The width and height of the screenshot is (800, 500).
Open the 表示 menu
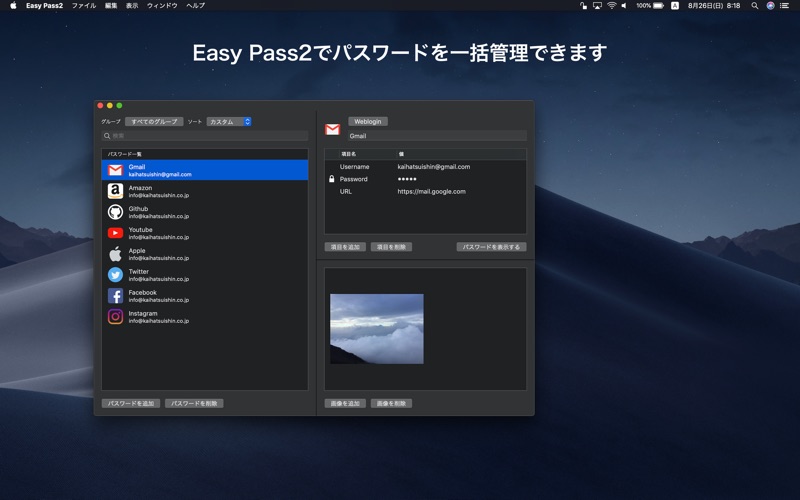(132, 6)
